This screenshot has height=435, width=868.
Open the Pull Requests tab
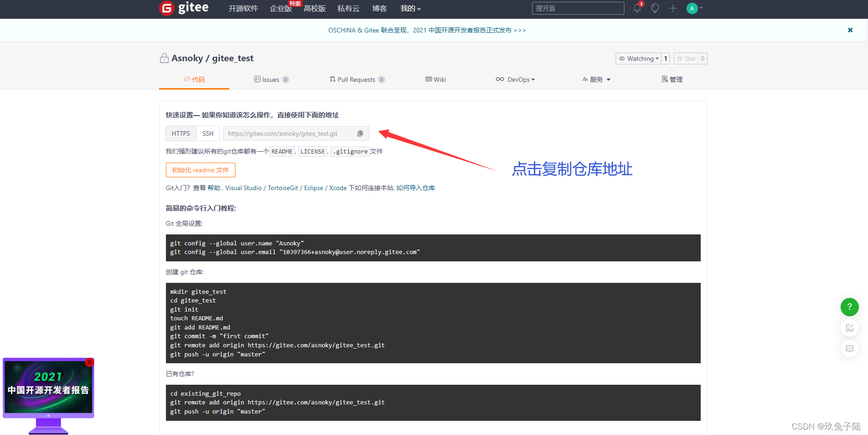coord(357,80)
